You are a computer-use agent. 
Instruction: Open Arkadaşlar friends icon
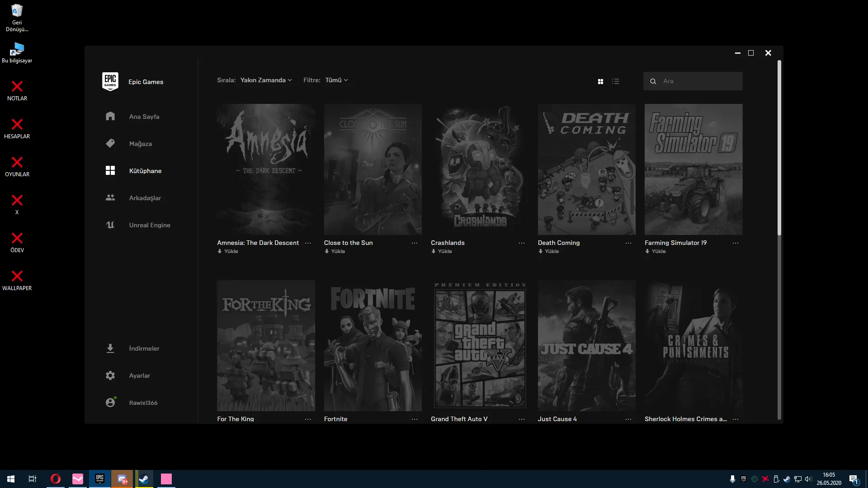(110, 197)
